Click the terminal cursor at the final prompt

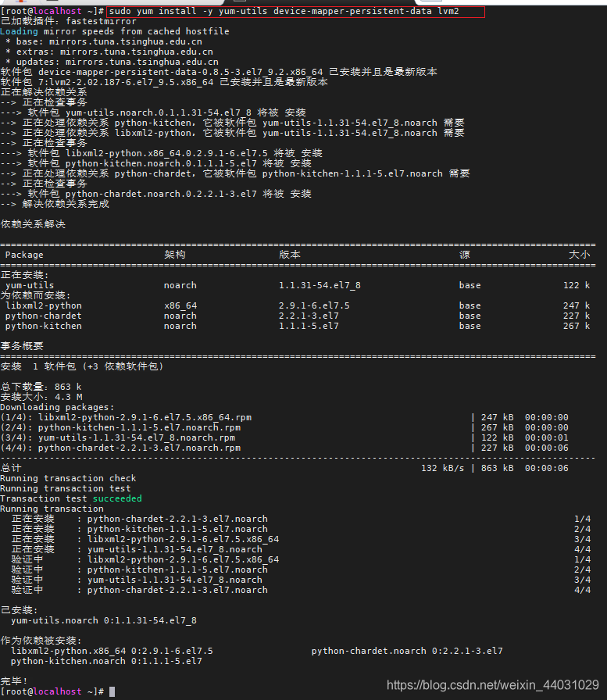[112, 692]
